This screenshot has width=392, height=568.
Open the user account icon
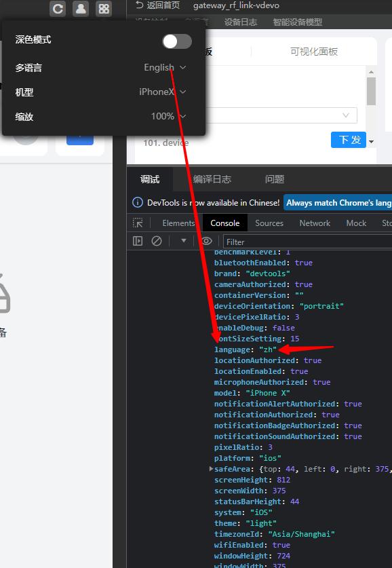pos(81,9)
